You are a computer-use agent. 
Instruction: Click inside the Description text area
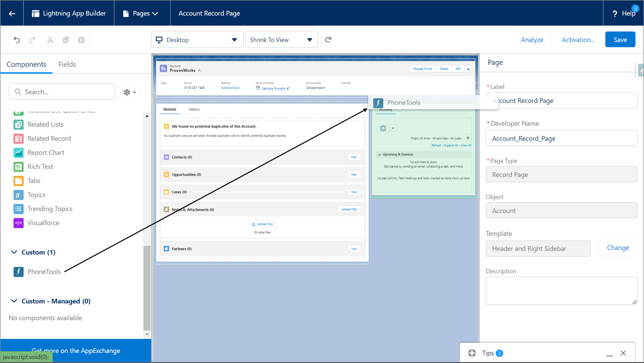pos(561,290)
